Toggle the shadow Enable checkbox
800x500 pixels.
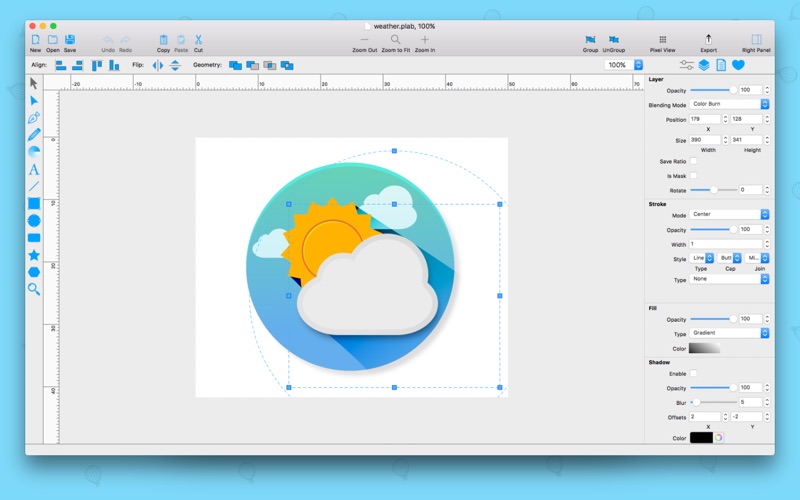coord(693,374)
